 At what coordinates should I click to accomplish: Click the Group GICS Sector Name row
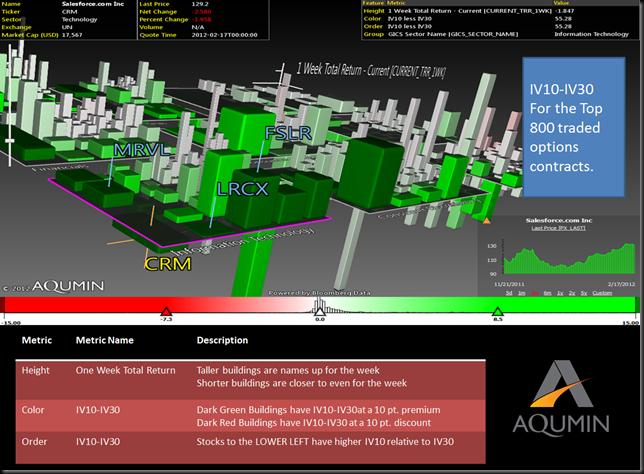(x=500, y=34)
